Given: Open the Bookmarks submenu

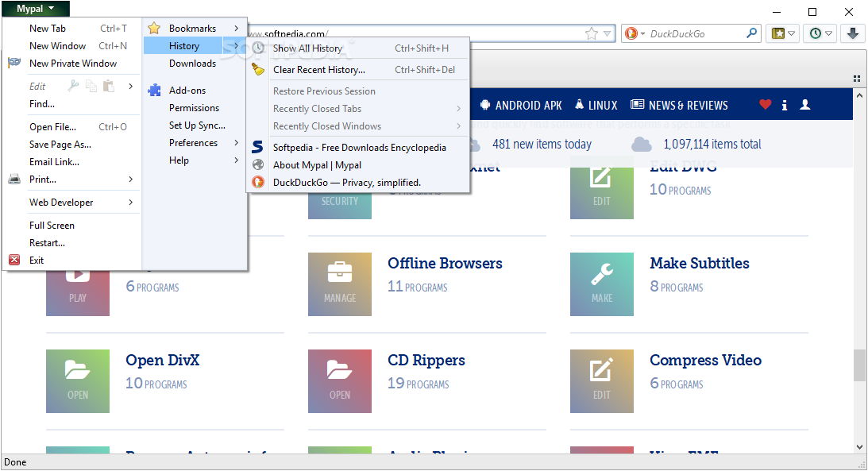Looking at the screenshot, I should click(x=195, y=29).
